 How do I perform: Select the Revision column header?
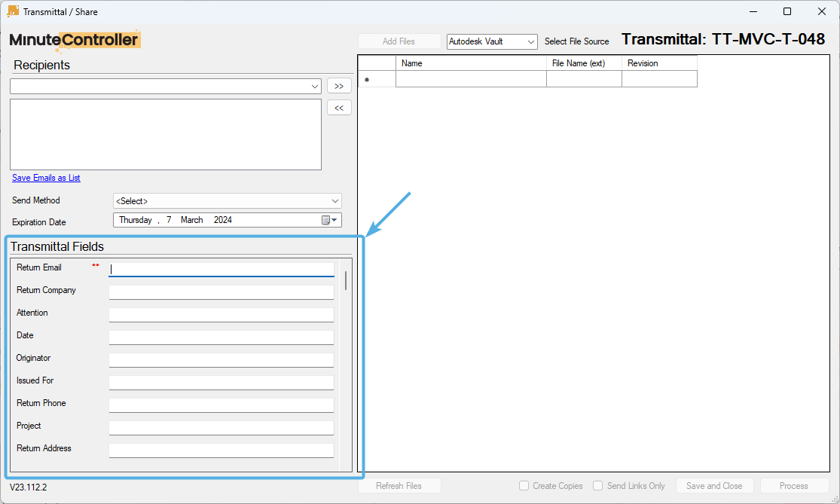[x=659, y=63]
